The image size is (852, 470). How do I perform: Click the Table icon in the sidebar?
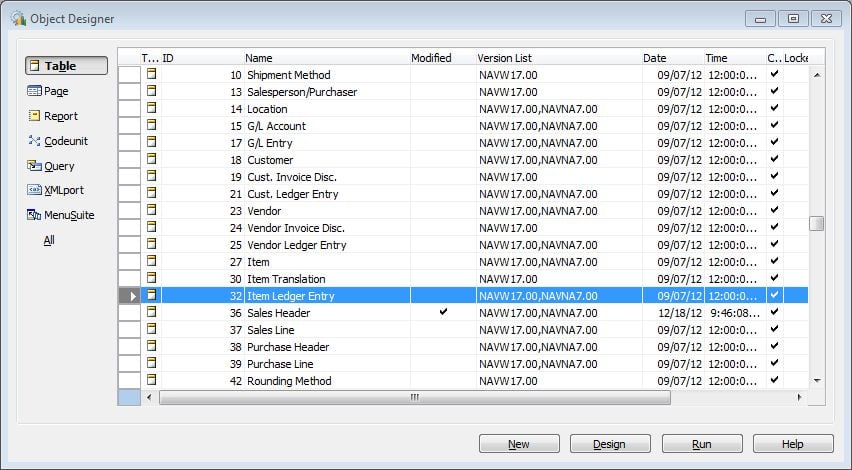click(35, 66)
